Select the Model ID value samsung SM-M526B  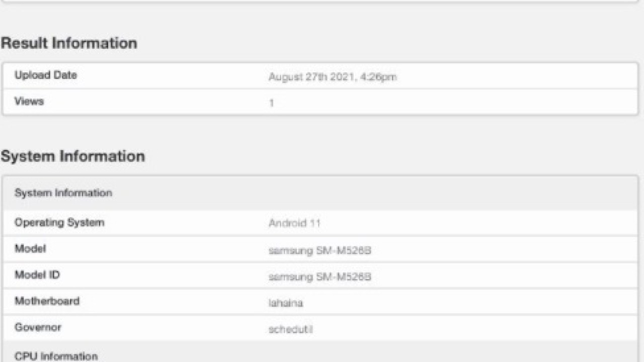(x=320, y=277)
